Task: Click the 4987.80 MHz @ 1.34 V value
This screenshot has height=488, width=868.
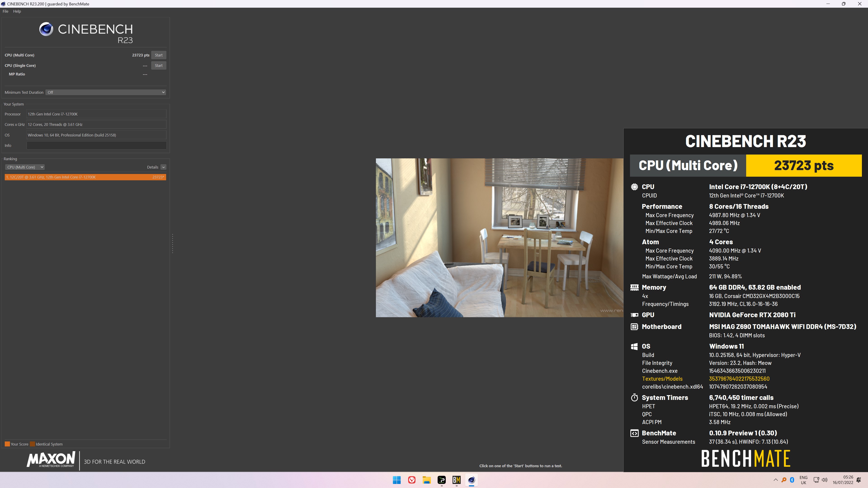Action: point(734,215)
